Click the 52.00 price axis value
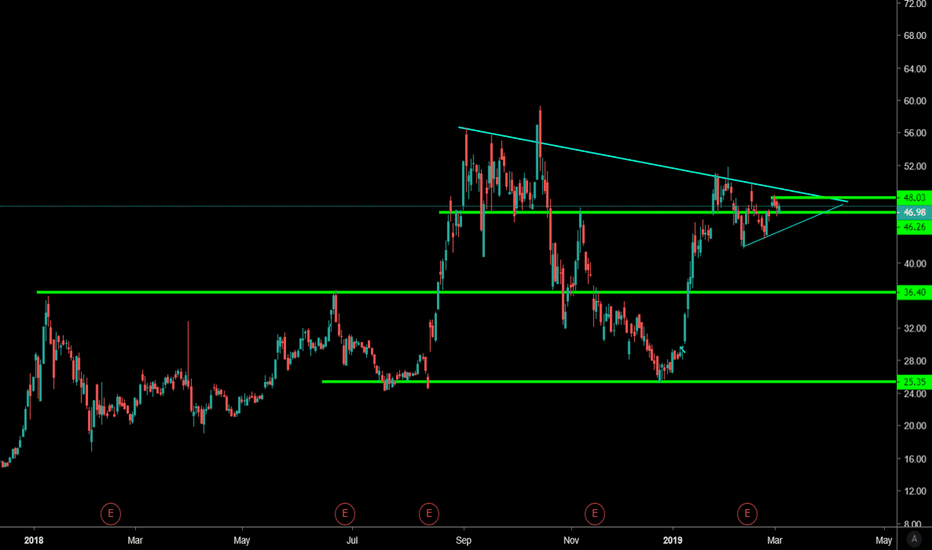This screenshot has height=550, width=932. (x=915, y=166)
